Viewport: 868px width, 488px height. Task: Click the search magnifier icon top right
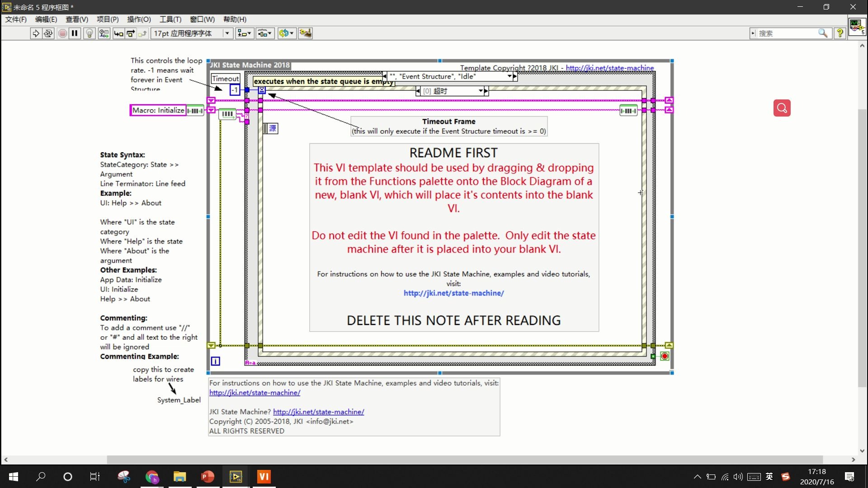(x=823, y=33)
